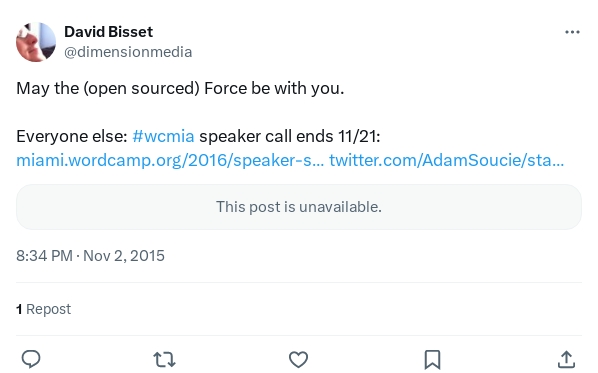Click the reply speech bubble icon
This screenshot has height=373, width=598.
point(31,359)
